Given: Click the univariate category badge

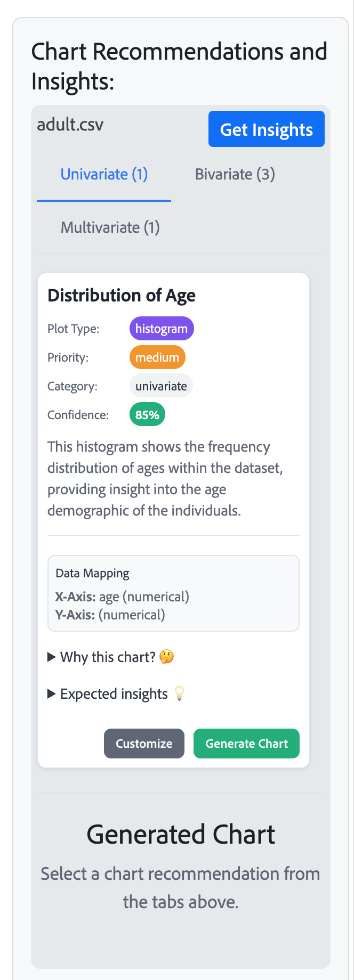Looking at the screenshot, I should point(161,386).
